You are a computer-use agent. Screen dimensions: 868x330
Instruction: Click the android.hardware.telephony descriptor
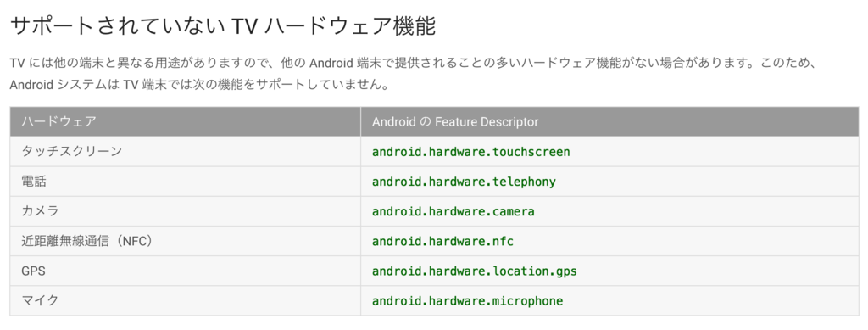[464, 182]
